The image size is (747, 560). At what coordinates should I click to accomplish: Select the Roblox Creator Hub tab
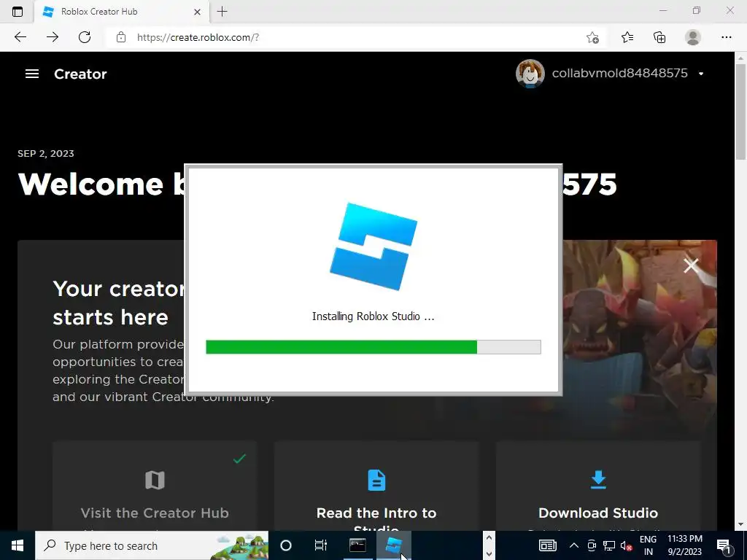120,12
